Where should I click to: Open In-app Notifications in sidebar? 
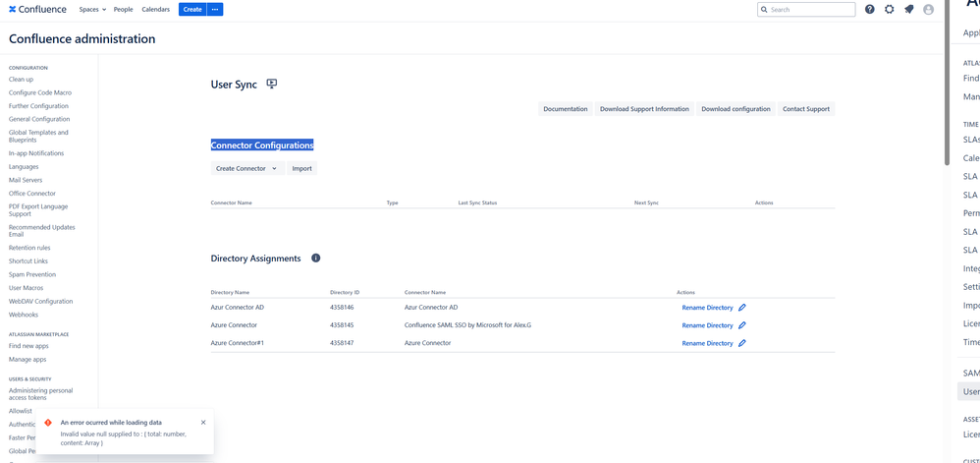click(x=36, y=153)
